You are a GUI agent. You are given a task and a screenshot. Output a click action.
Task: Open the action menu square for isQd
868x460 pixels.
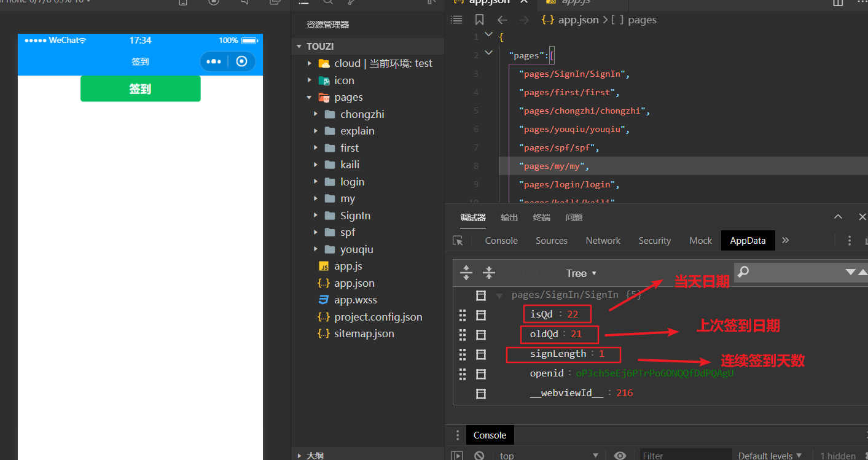pyautogui.click(x=482, y=315)
